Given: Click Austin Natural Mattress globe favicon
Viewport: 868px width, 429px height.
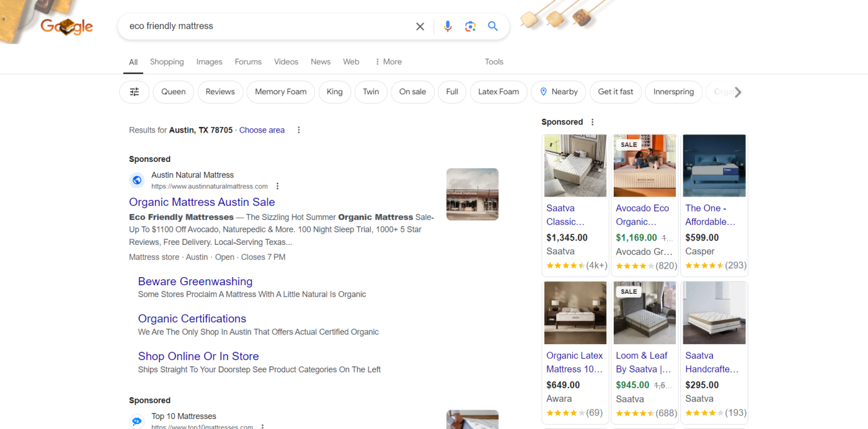Looking at the screenshot, I should click(x=136, y=180).
